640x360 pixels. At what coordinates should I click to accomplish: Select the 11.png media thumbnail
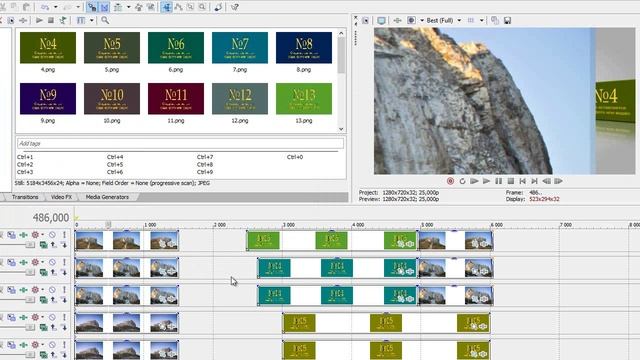pos(176,99)
